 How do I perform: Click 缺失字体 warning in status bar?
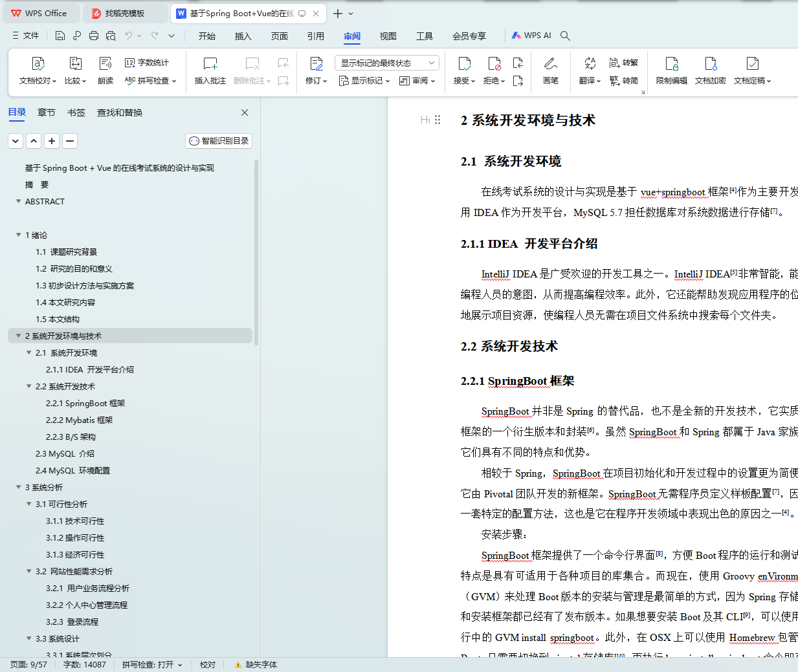(x=256, y=665)
